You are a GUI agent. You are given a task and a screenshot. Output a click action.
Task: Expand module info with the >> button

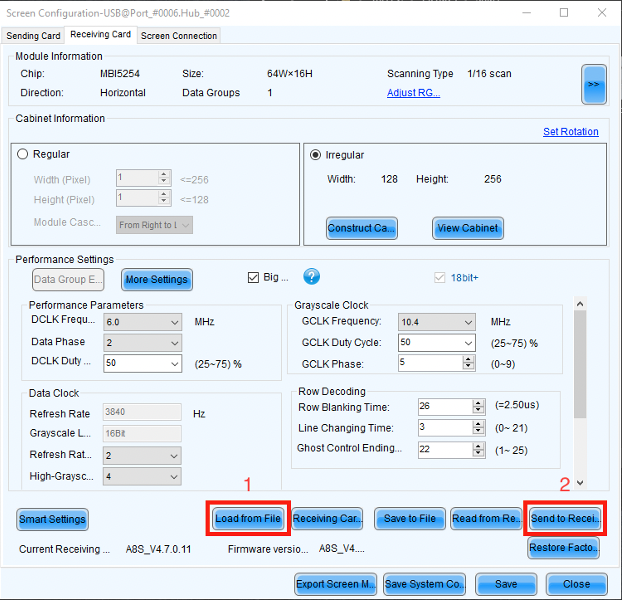click(x=594, y=84)
